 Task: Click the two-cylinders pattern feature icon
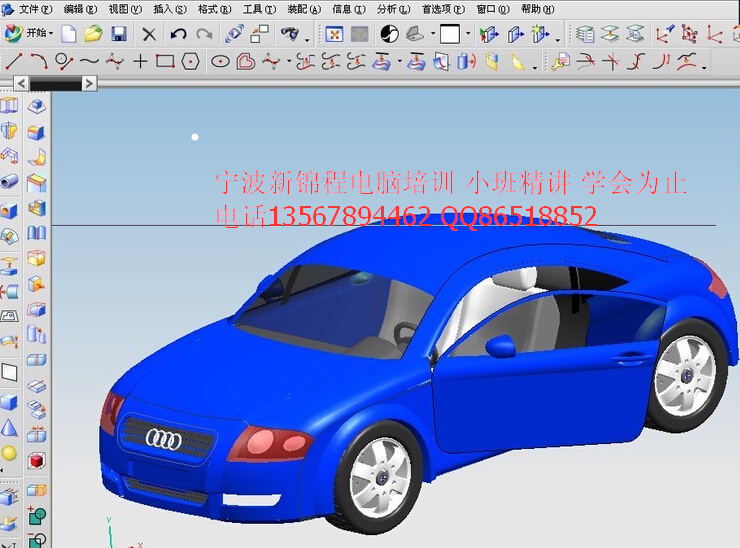coord(36,334)
